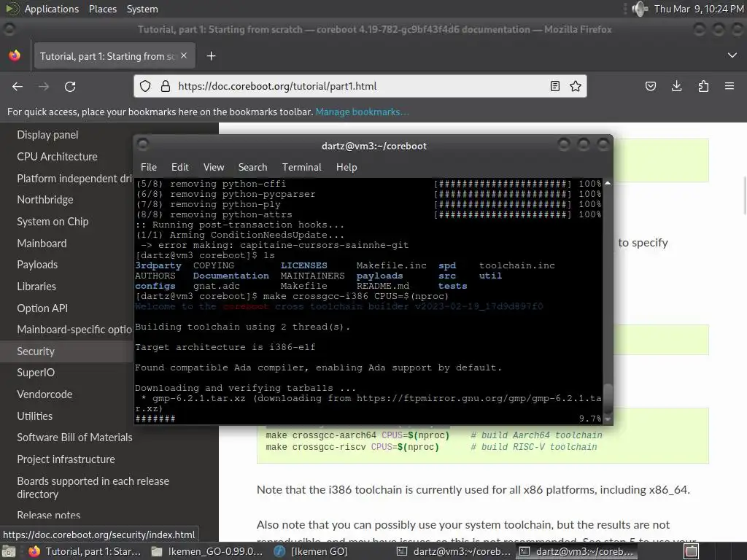Toggle Reader View icon in the address bar
The height and width of the screenshot is (560, 747).
click(x=555, y=86)
